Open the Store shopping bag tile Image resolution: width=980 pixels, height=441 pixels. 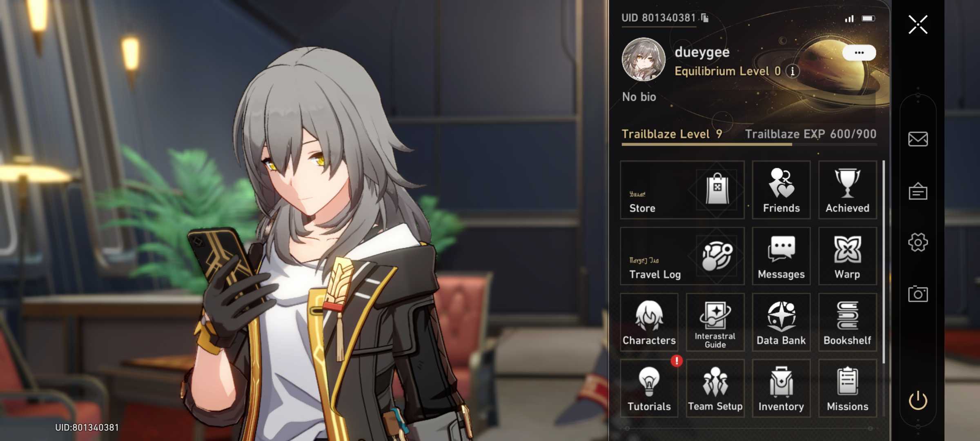pyautogui.click(x=682, y=190)
